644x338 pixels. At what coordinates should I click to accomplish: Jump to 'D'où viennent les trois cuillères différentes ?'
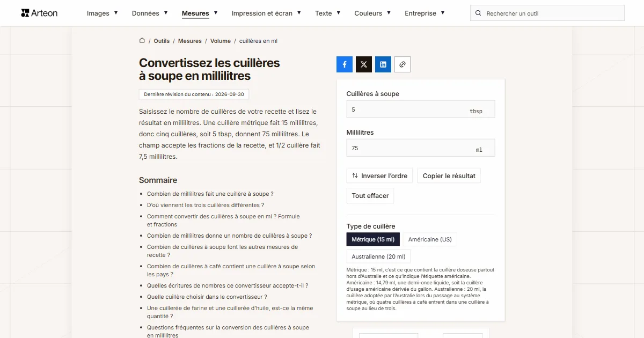point(206,205)
